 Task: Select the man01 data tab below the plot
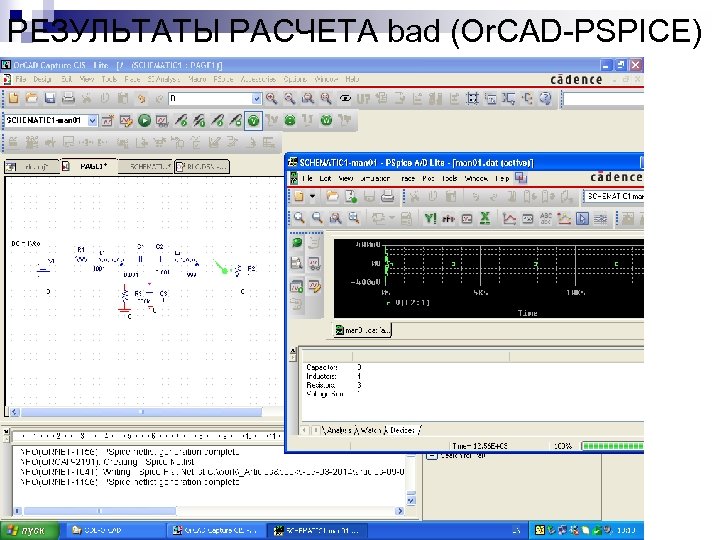(x=363, y=330)
